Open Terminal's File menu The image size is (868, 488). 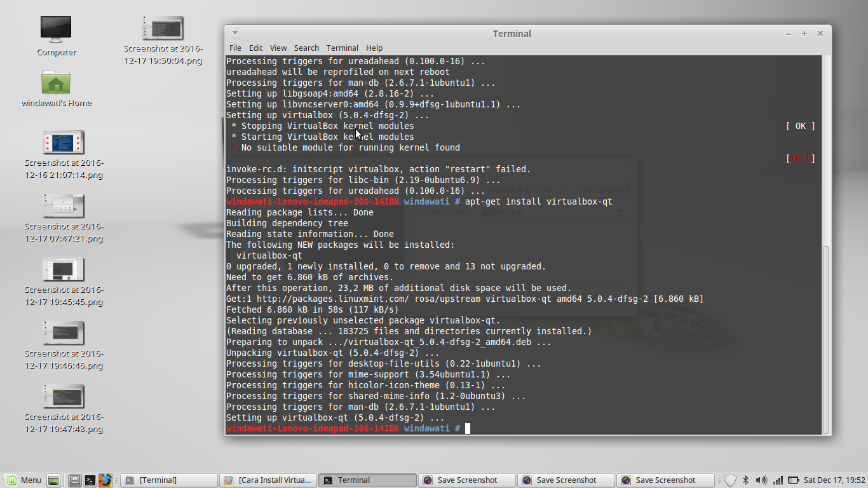235,48
